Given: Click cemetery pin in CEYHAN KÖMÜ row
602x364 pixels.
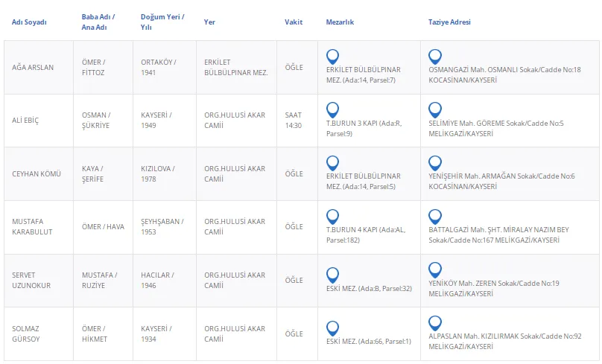Looking at the screenshot, I should 332,163.
